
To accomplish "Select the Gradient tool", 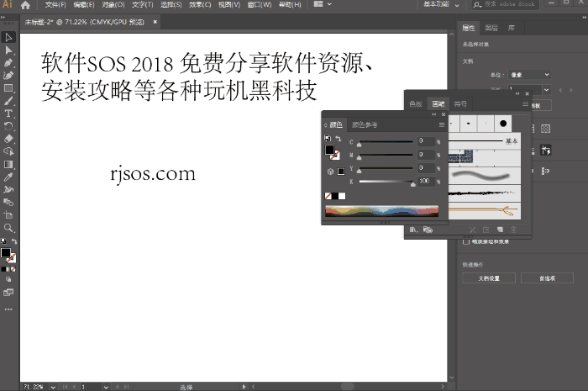I will 8,164.
